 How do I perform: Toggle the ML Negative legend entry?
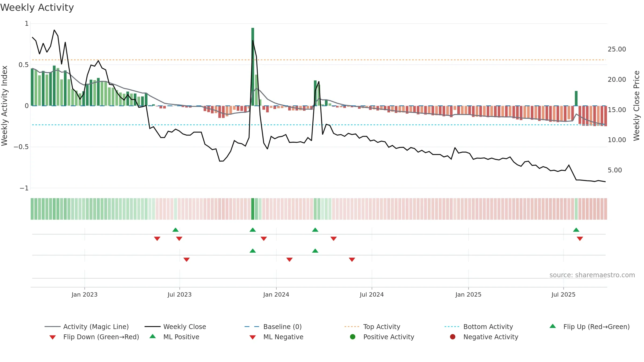(x=276, y=337)
